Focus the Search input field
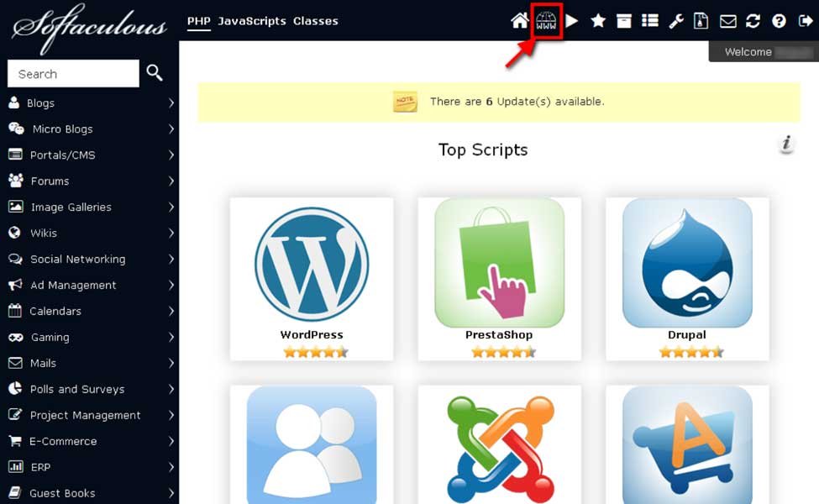The height and width of the screenshot is (504, 819). click(73, 73)
